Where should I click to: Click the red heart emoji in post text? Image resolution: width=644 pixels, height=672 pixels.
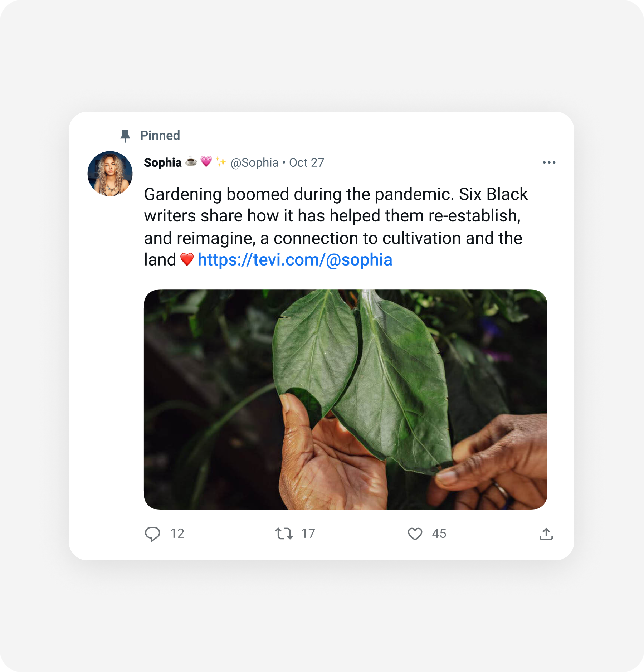tap(187, 259)
